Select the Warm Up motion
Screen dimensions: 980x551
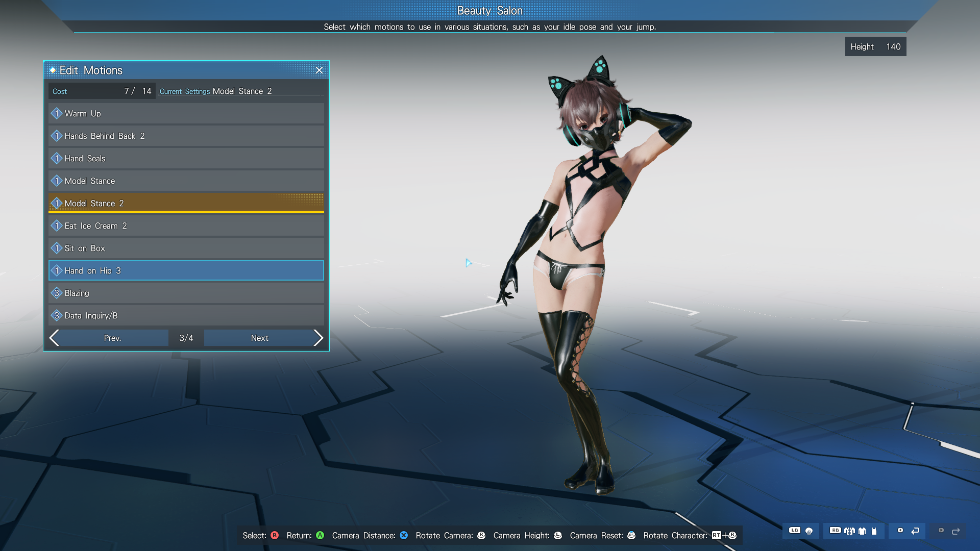[186, 113]
